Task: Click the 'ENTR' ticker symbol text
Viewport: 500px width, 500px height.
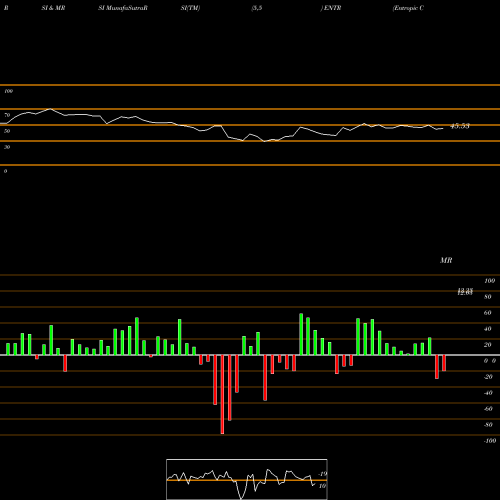Action: tap(332, 8)
